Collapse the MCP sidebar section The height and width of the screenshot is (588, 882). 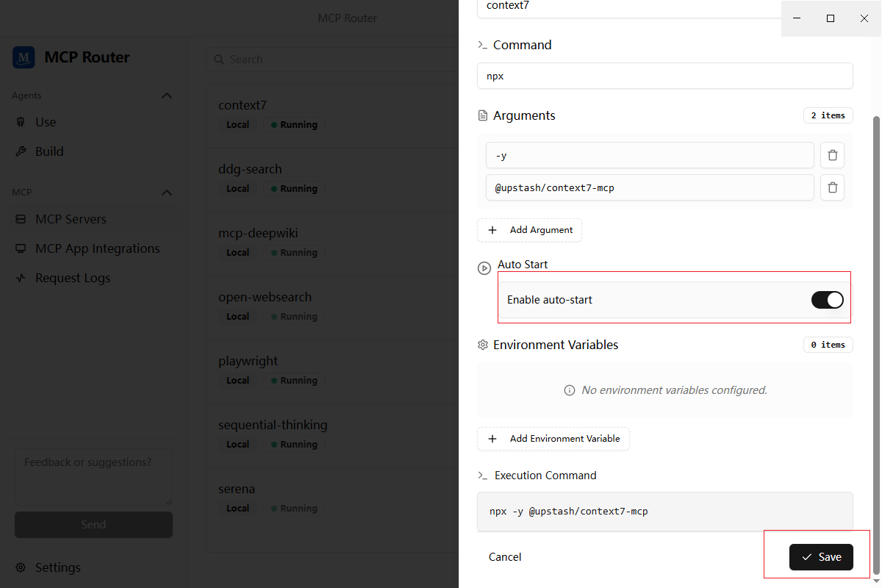(167, 193)
